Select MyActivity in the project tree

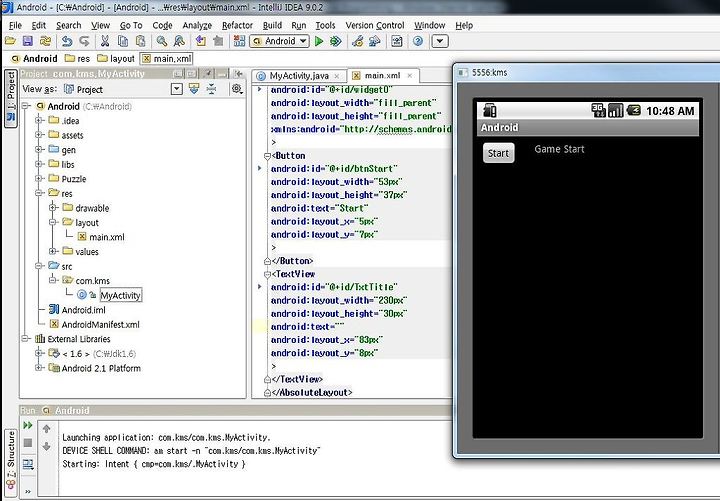pyautogui.click(x=121, y=295)
